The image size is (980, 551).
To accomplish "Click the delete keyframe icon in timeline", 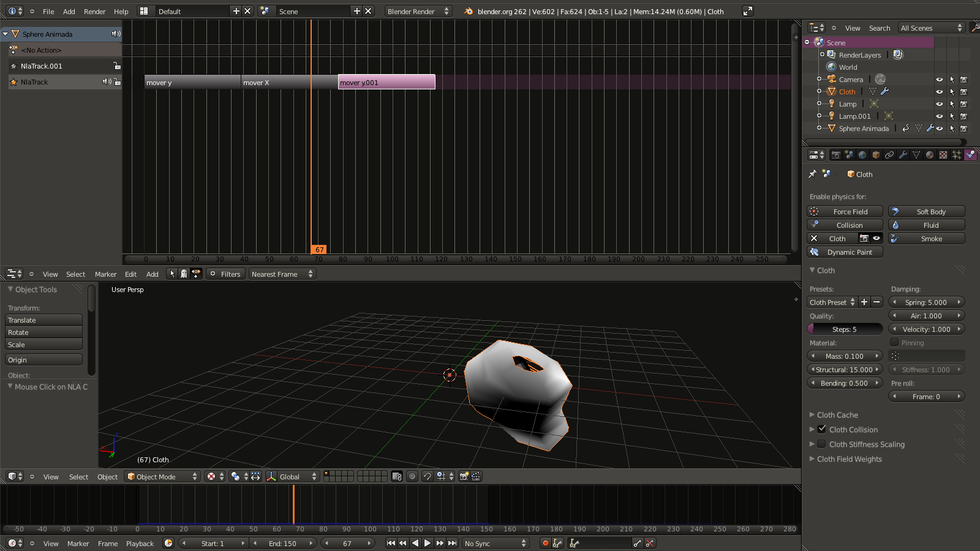I will 650,543.
